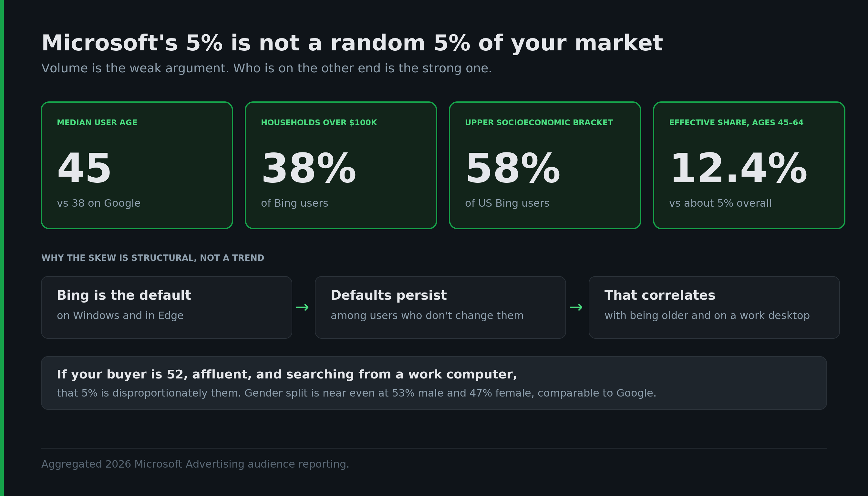This screenshot has height=496, width=868.
Task: Click the 38% statistic value
Action: [x=309, y=169]
